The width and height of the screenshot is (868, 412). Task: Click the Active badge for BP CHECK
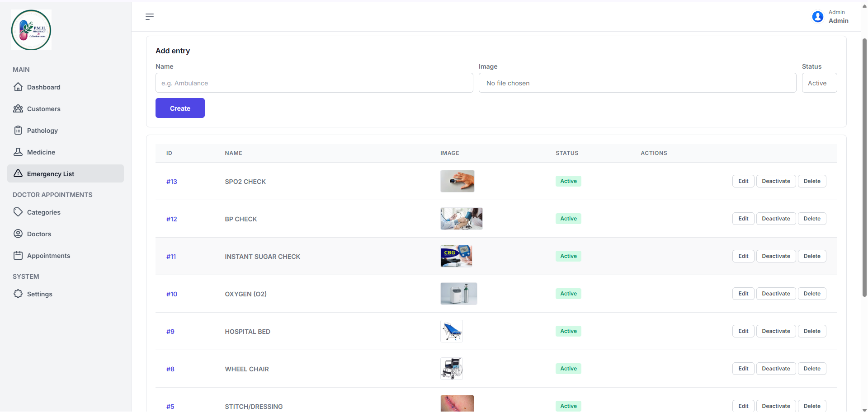(x=568, y=219)
